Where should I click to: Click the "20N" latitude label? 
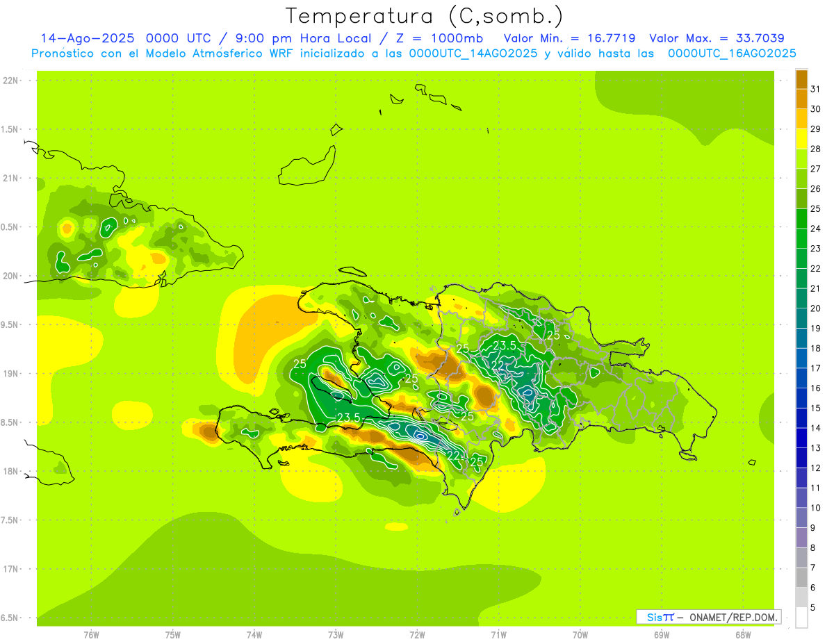[10, 276]
